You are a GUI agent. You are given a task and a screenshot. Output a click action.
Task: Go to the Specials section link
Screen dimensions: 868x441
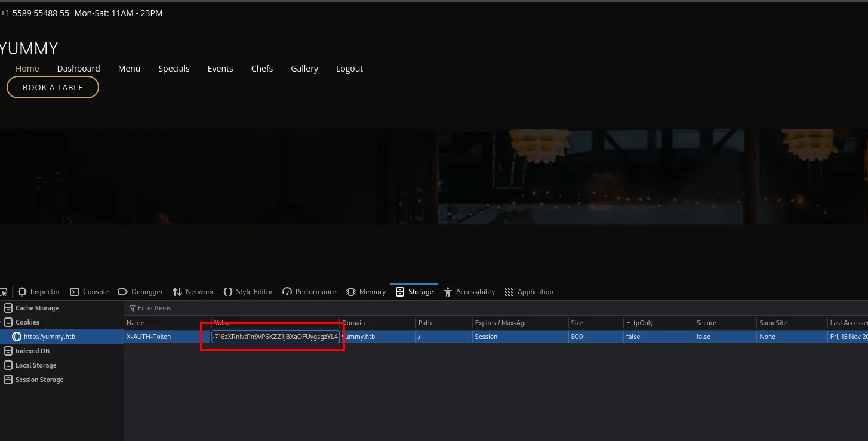click(174, 69)
